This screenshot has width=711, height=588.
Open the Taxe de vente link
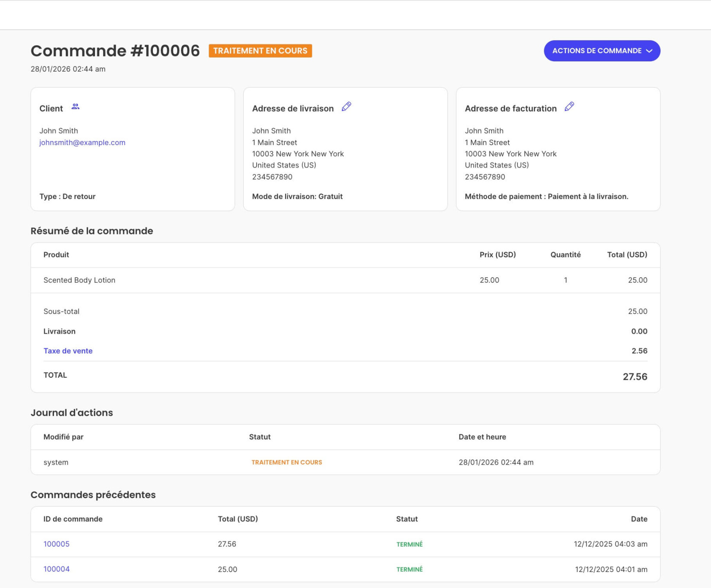click(x=68, y=351)
